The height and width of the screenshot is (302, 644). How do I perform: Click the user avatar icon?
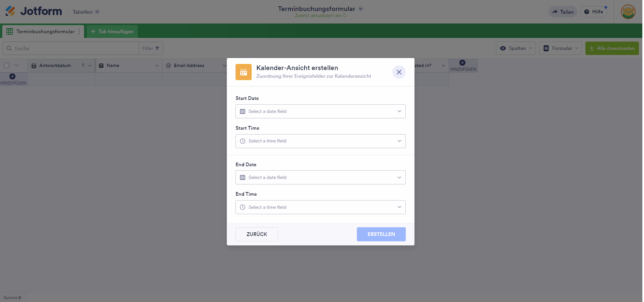point(628,12)
